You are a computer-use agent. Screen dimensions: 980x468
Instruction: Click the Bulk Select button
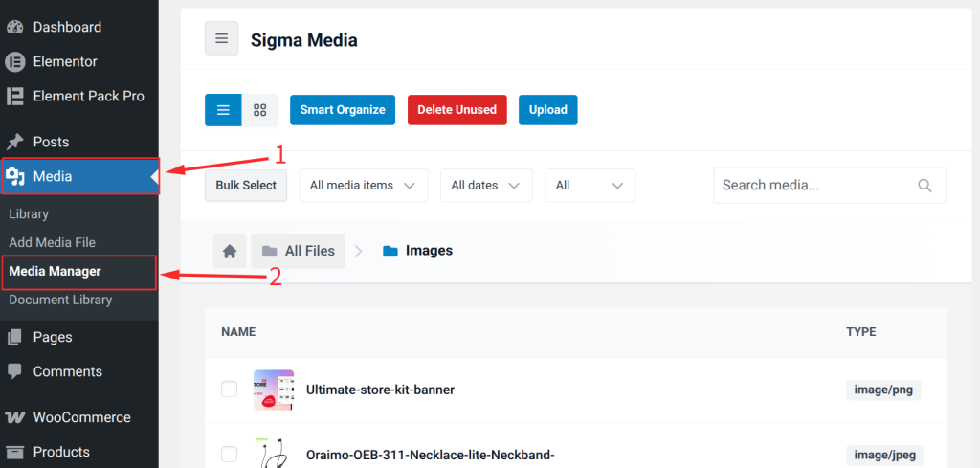click(x=246, y=186)
